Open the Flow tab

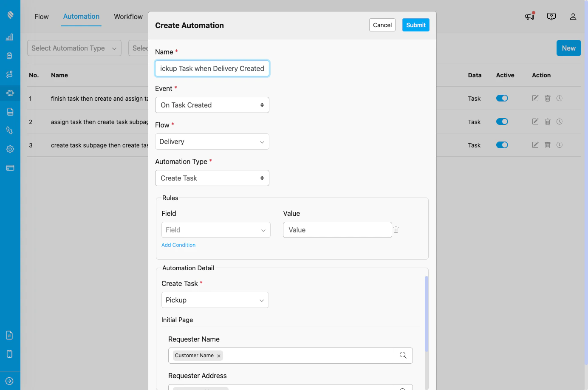click(x=41, y=17)
